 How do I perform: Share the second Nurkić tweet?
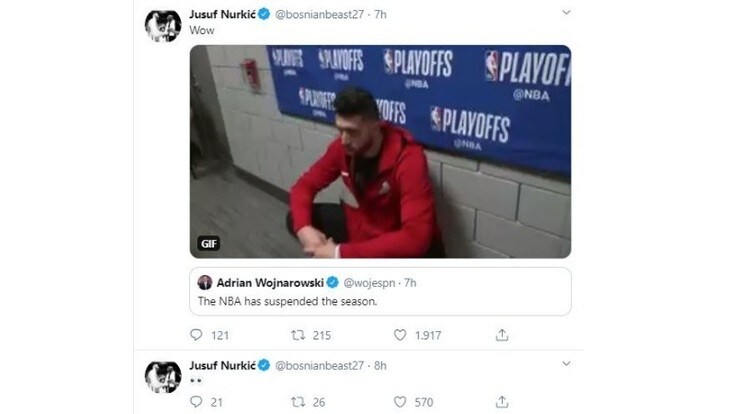point(502,402)
